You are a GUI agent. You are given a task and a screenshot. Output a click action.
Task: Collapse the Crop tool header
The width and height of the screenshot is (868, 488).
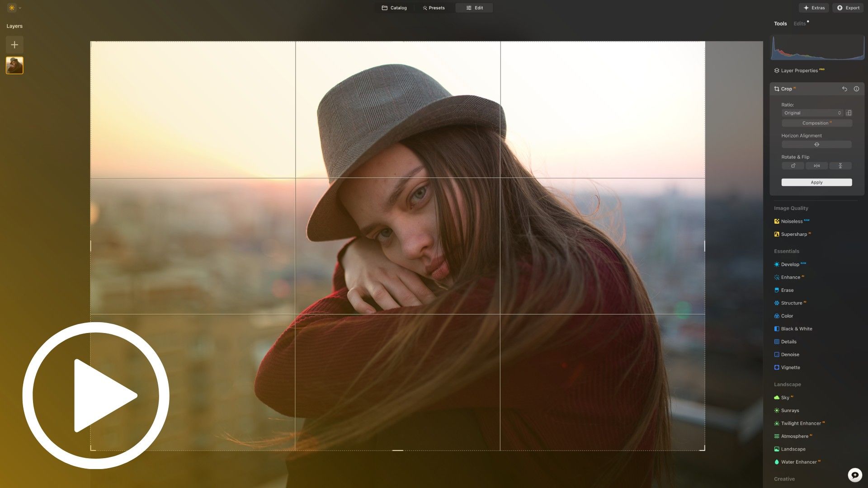(786, 89)
